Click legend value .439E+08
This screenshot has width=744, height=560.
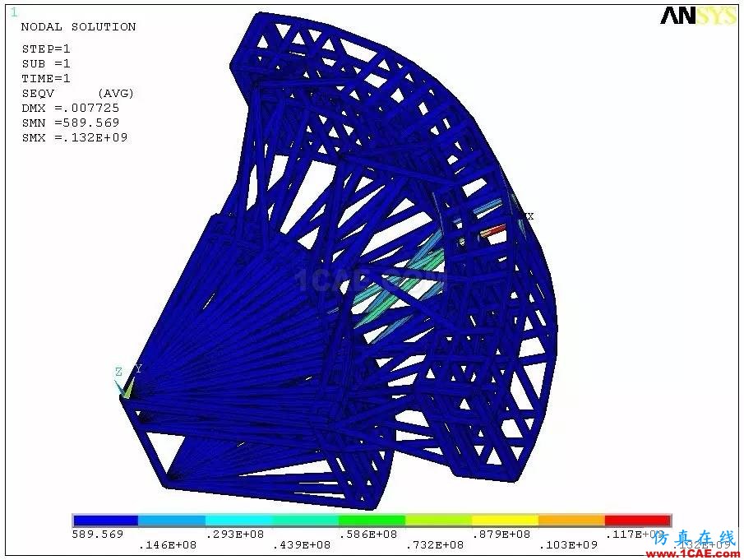302,545
